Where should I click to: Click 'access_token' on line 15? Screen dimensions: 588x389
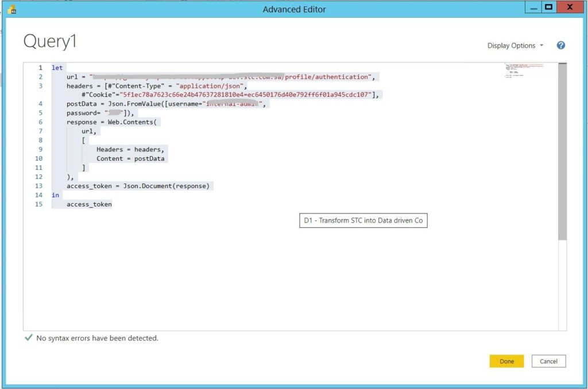[89, 204]
